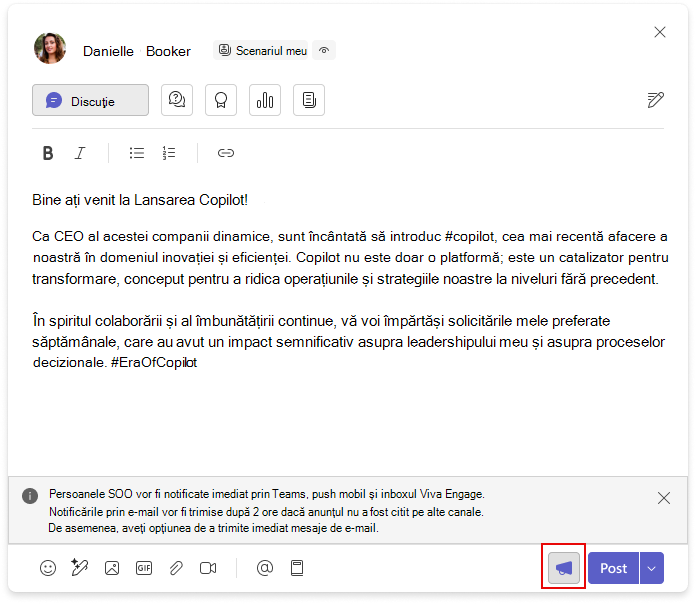Mention someone with the @ icon
The height and width of the screenshot is (604, 696).
click(x=265, y=568)
